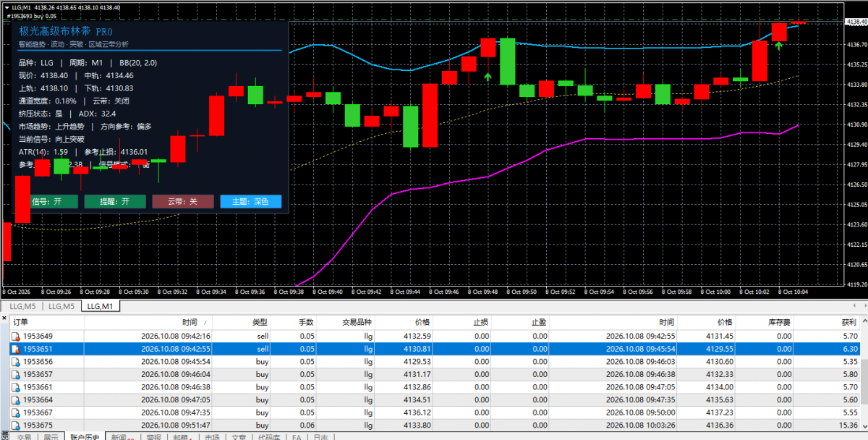868x440 pixels.
Task: Switch theme with 主题: 深色 button
Action: pyautogui.click(x=251, y=202)
